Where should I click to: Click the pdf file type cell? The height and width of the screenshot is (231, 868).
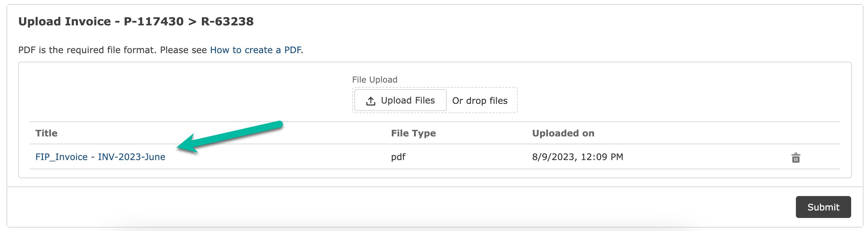(398, 157)
